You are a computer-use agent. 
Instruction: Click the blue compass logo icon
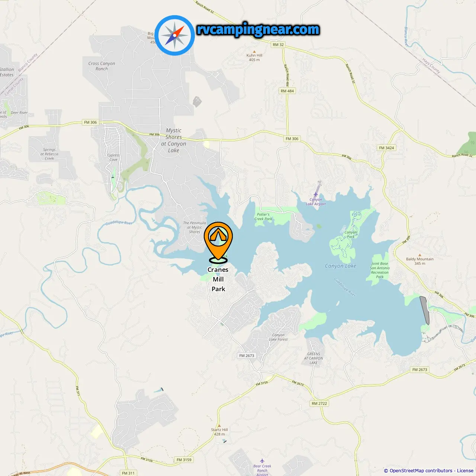(x=175, y=35)
